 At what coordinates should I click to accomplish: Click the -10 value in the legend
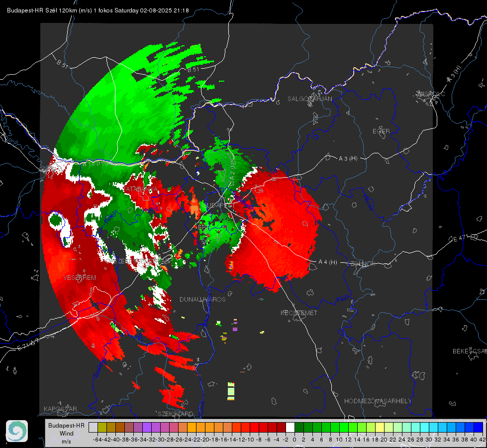point(249,440)
